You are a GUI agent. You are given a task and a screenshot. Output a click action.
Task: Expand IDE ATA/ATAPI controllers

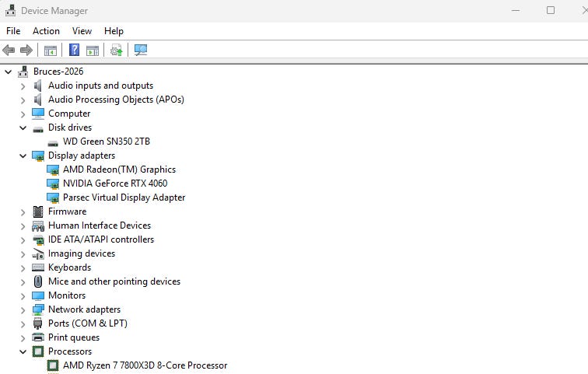coord(23,240)
